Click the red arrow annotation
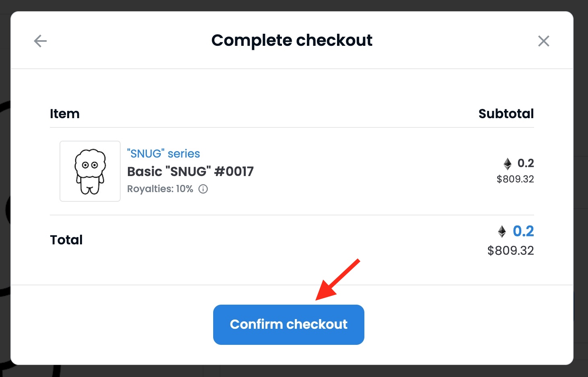588x377 pixels. 337,280
